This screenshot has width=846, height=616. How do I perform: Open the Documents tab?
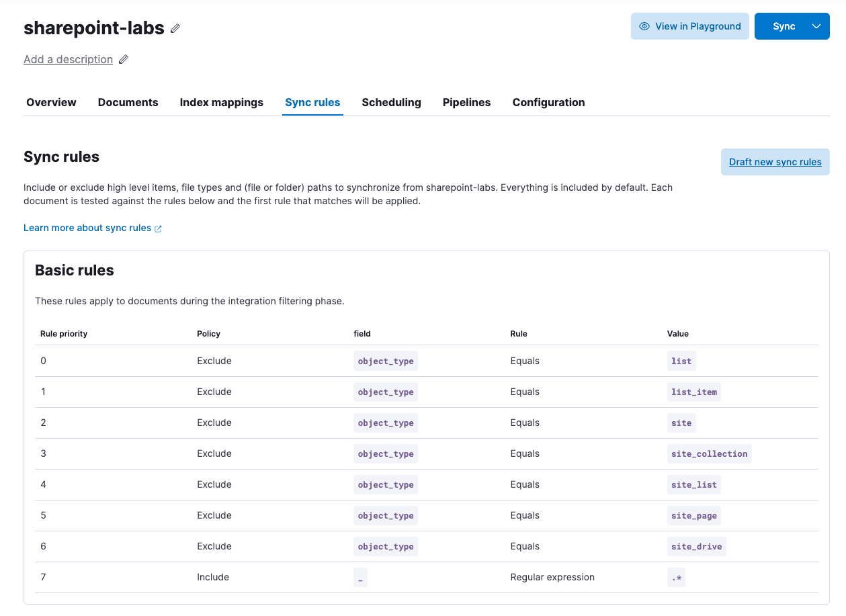pyautogui.click(x=128, y=102)
